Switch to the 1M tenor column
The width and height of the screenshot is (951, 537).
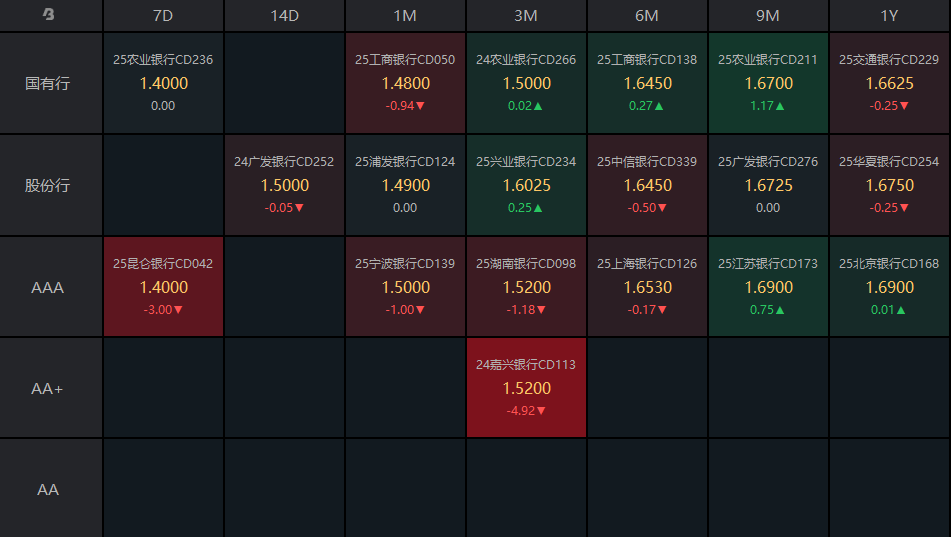coord(405,16)
